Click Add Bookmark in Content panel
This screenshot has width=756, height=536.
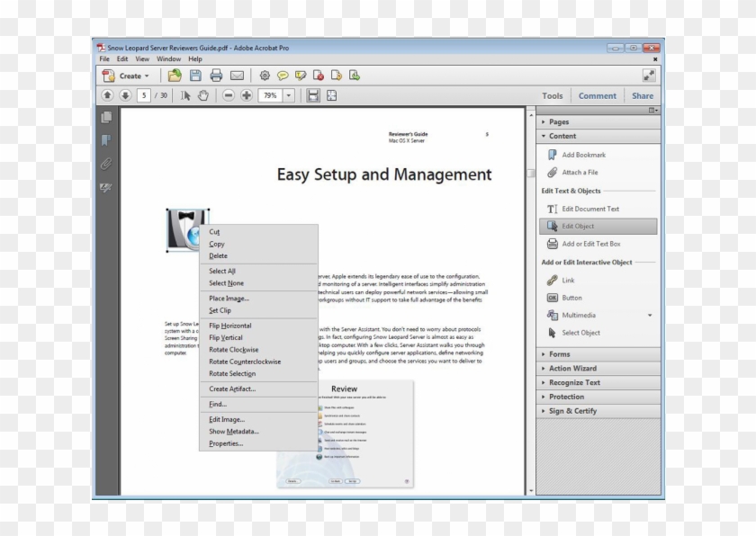pos(577,155)
